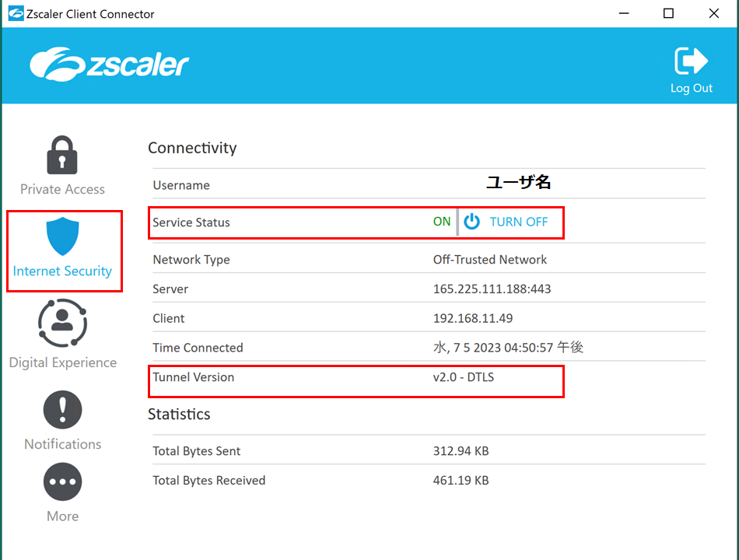Click the Server label
The height and width of the screenshot is (560, 739).
point(170,289)
